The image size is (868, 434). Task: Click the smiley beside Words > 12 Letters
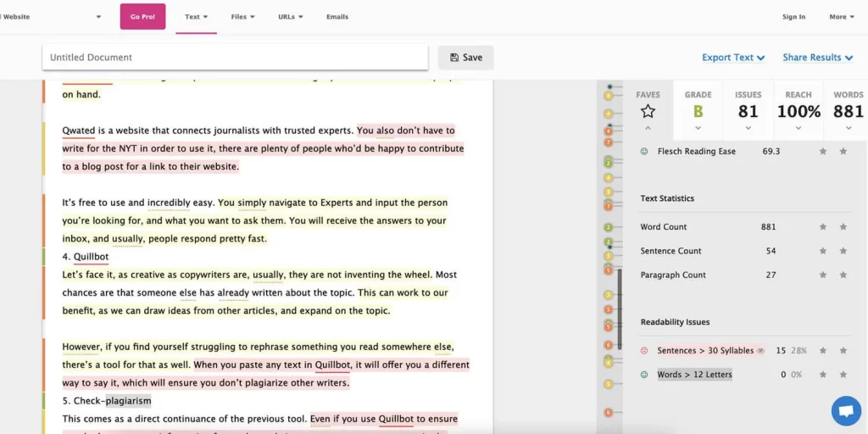click(644, 375)
